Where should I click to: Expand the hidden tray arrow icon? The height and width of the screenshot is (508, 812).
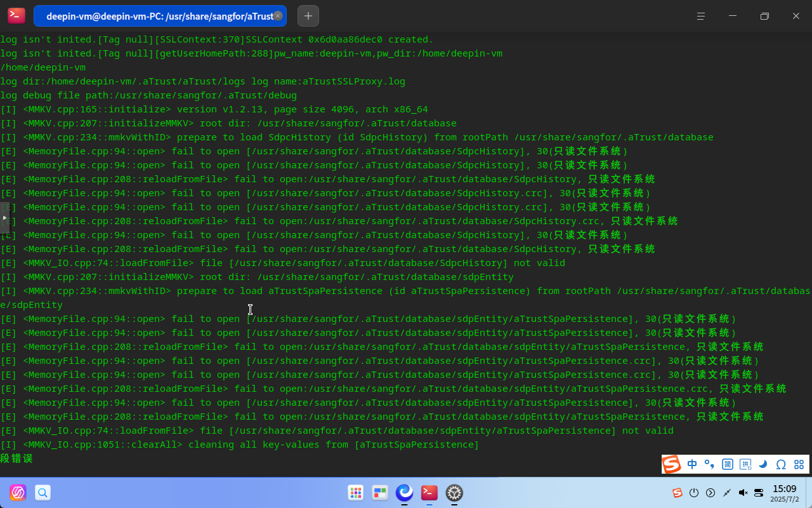click(x=710, y=493)
